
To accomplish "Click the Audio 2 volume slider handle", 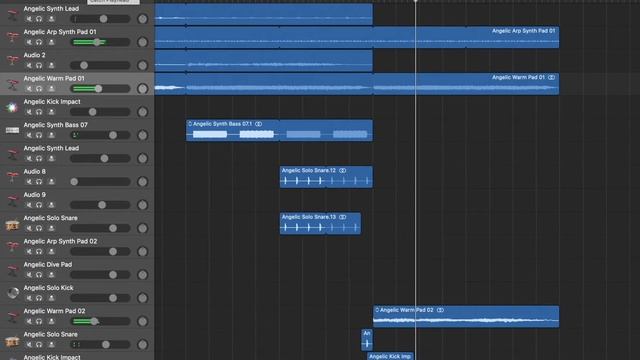I will click(x=84, y=65).
